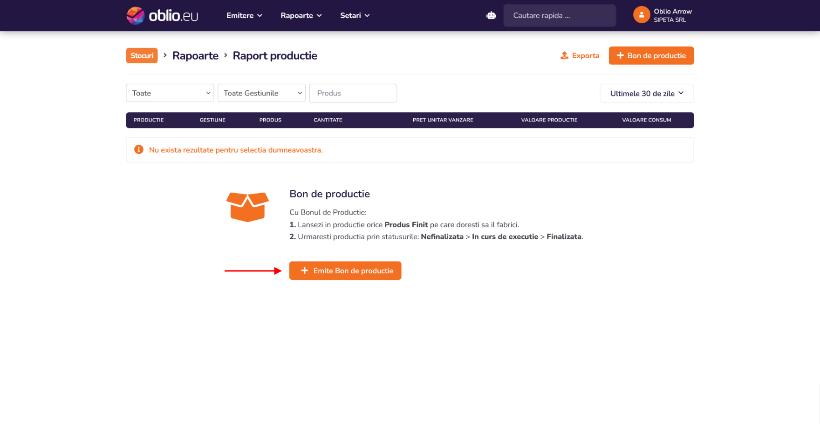Screen dimensions: 820x424
Task: Click the Emite Bon de productie button
Action: [345, 271]
